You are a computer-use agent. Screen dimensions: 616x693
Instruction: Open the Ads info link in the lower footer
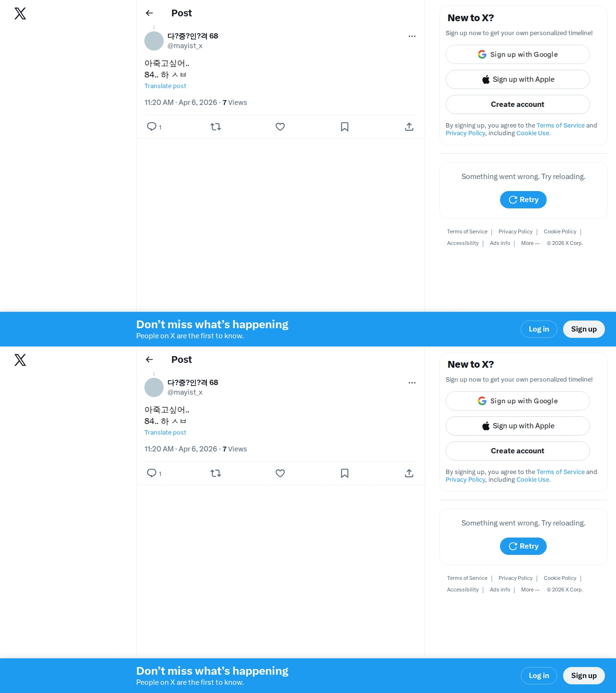500,590
